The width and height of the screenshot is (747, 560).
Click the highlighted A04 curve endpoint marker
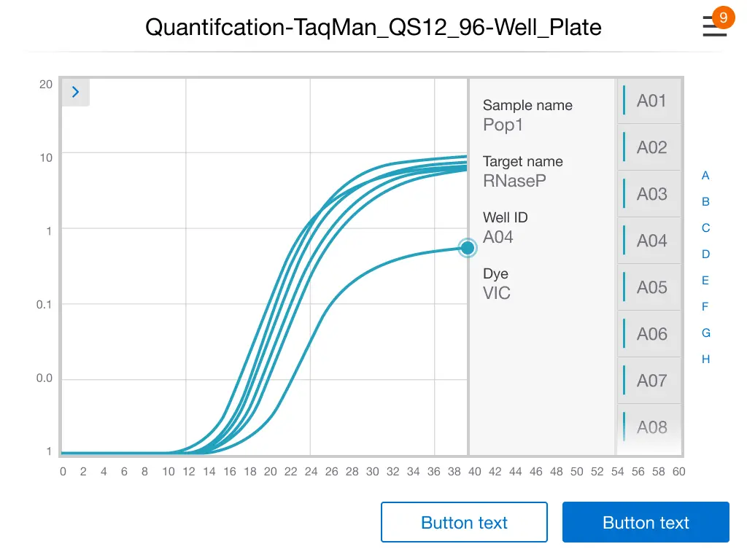click(468, 248)
